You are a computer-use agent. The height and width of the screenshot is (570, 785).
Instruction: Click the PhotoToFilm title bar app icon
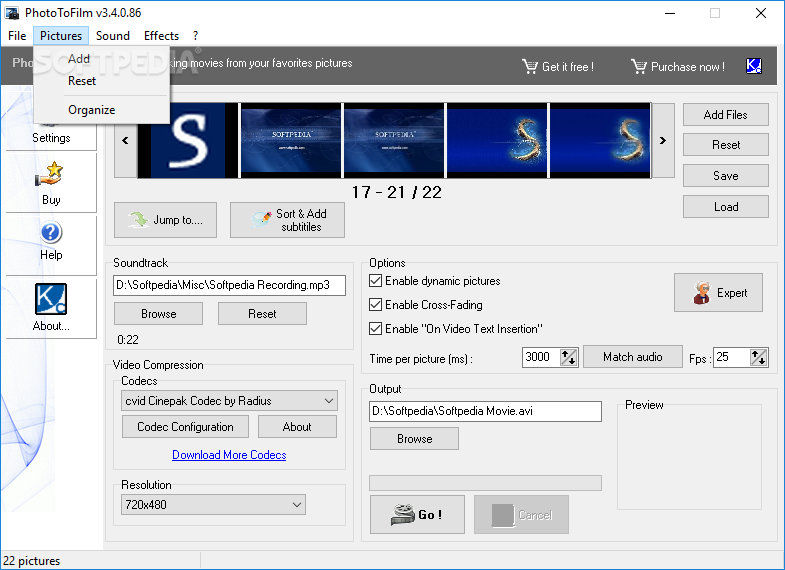pyautogui.click(x=13, y=13)
